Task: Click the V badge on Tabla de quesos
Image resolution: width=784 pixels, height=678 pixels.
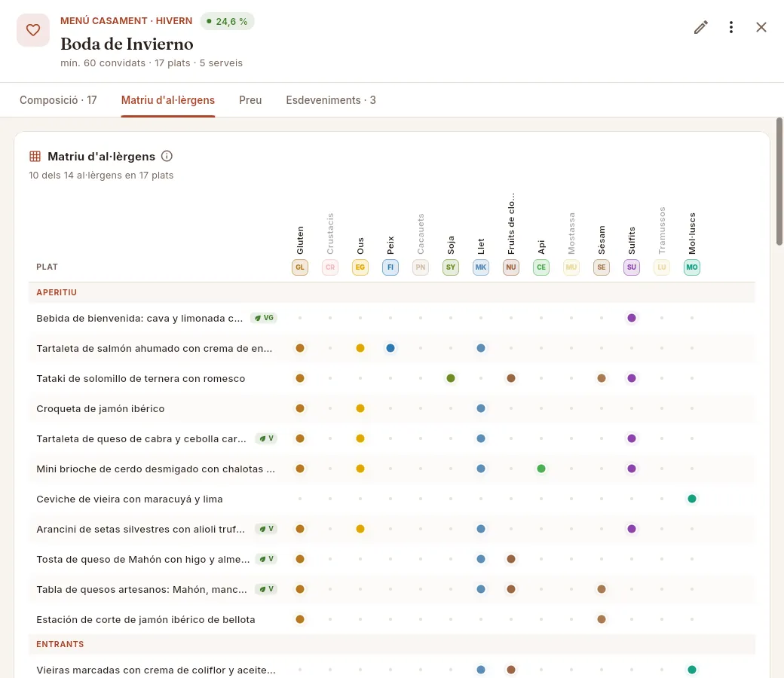Action: pyautogui.click(x=266, y=589)
